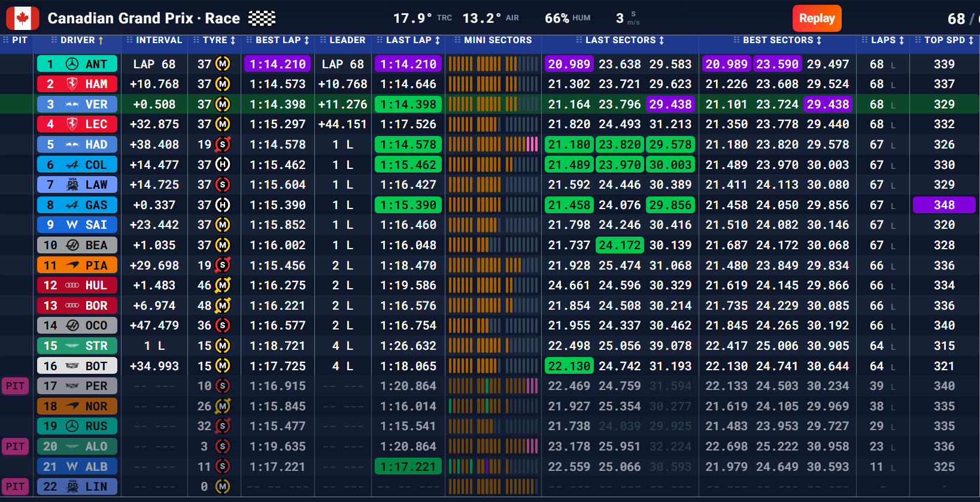Viewport: 980px width, 502px height.
Task: Select the BOR driver tag
Action: click(77, 306)
